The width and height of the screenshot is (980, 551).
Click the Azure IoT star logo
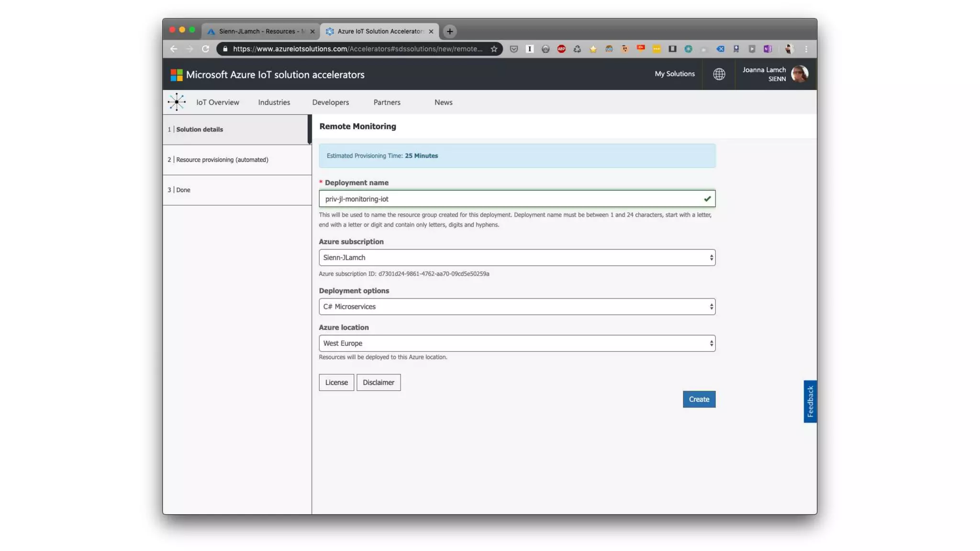coord(177,102)
